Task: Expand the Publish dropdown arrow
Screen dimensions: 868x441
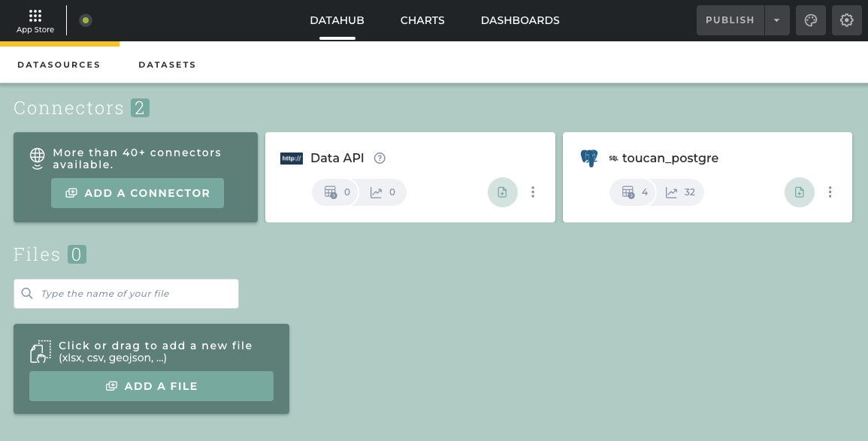Action: pyautogui.click(x=777, y=20)
